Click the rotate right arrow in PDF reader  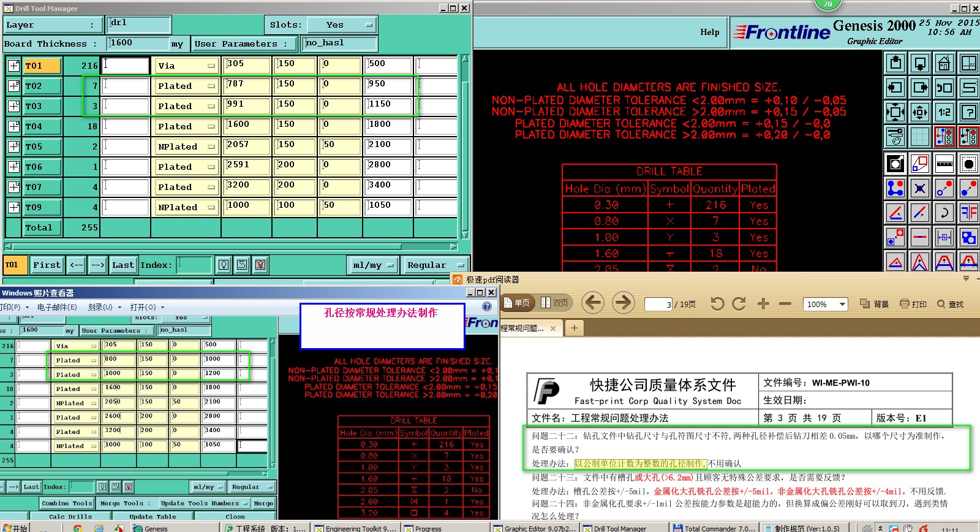click(739, 303)
